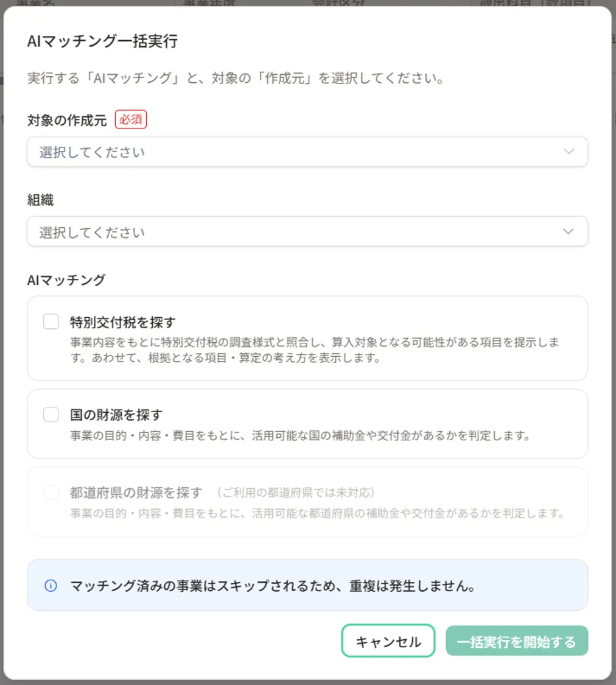
Task: Click the マッチング済みの事業はスキップ notice text
Action: click(273, 586)
